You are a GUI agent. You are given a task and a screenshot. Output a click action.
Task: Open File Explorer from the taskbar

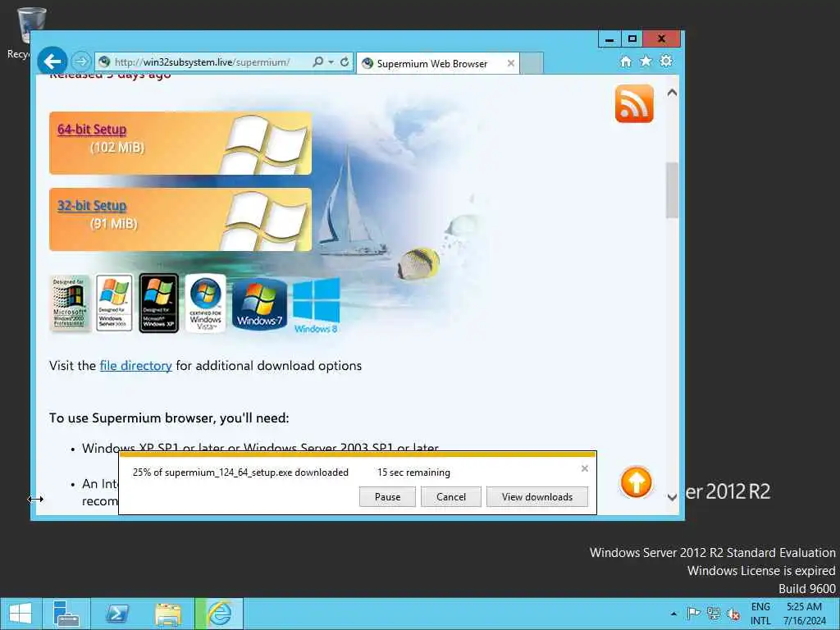167,614
